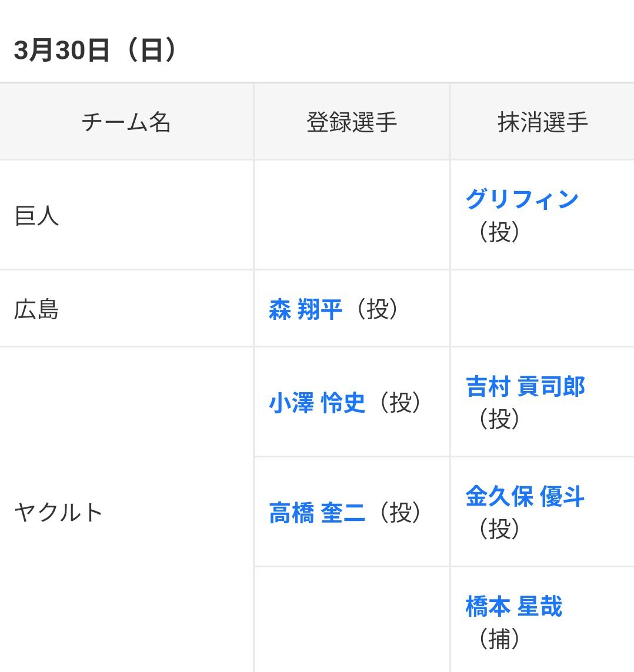
Task: Click the (投) label under グリフィン
Action: (499, 232)
